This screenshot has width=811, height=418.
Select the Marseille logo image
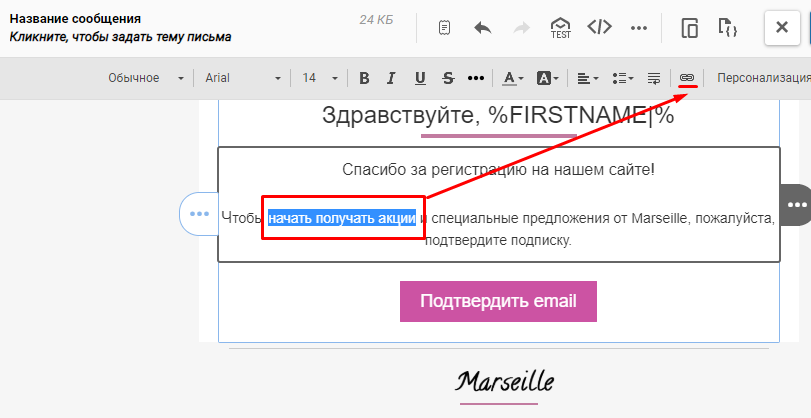pyautogui.click(x=504, y=382)
